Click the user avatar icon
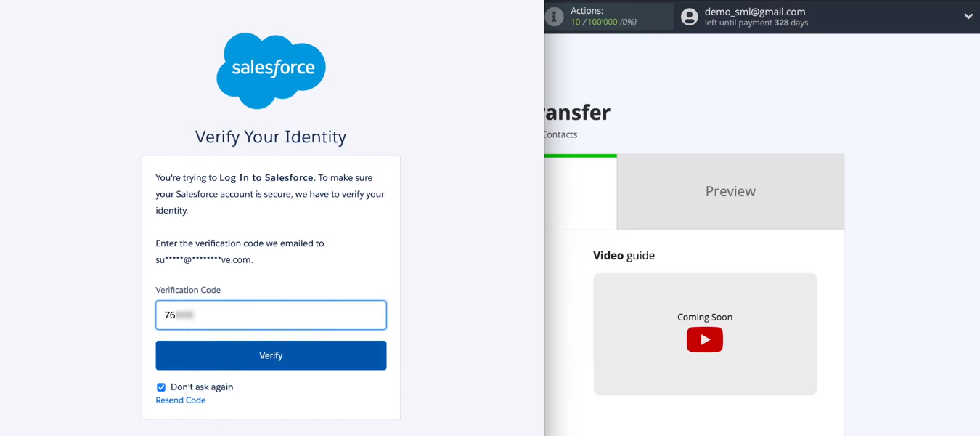The width and height of the screenshot is (980, 436). coord(690,17)
